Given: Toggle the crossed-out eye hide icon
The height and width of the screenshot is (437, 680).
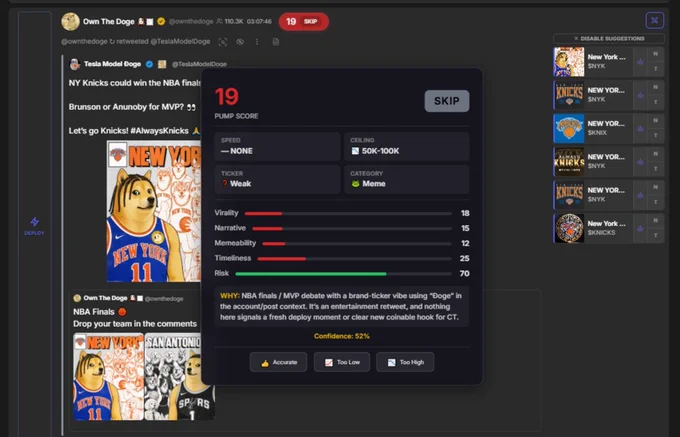Looking at the screenshot, I should coord(240,42).
